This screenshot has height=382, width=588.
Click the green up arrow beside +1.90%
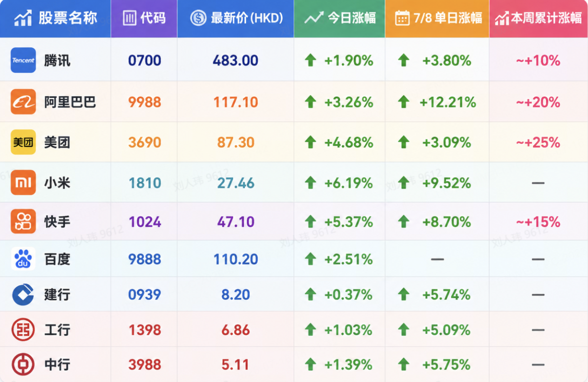click(x=310, y=60)
